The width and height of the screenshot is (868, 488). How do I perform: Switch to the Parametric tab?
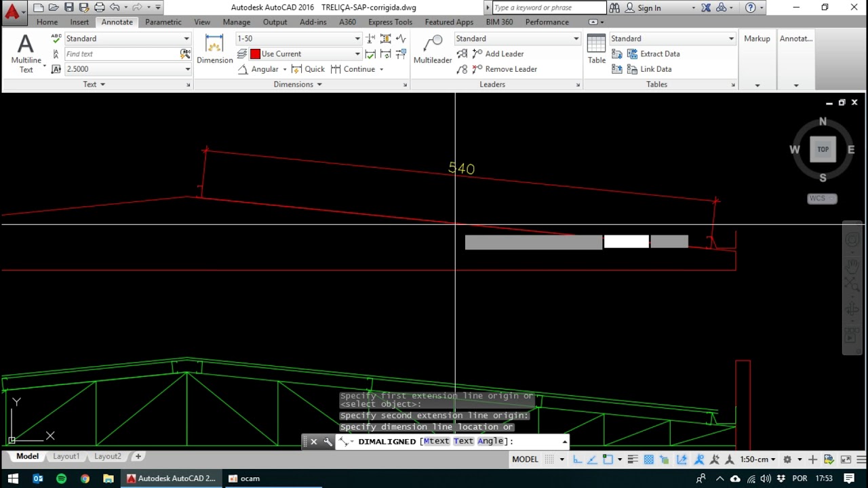(x=163, y=22)
